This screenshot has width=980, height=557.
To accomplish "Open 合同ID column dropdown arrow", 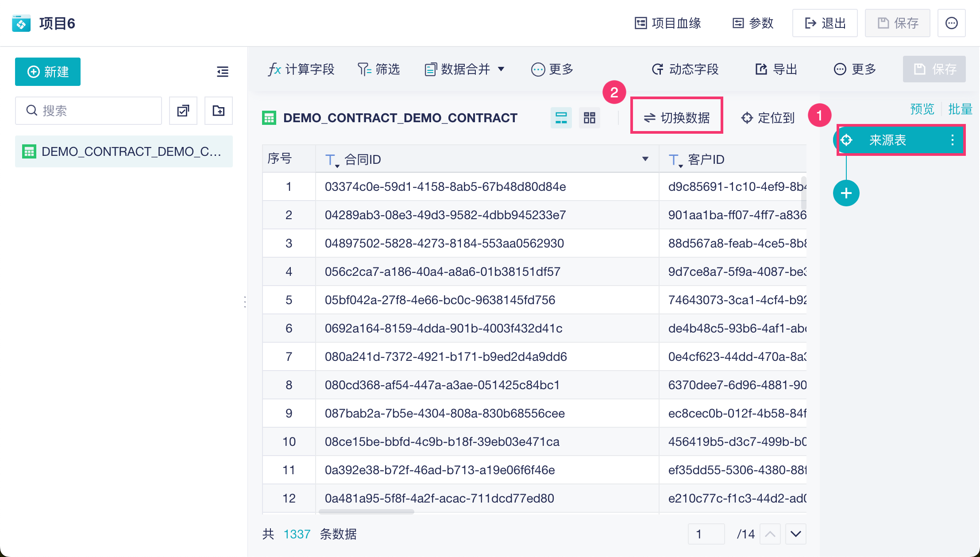I will pyautogui.click(x=645, y=159).
